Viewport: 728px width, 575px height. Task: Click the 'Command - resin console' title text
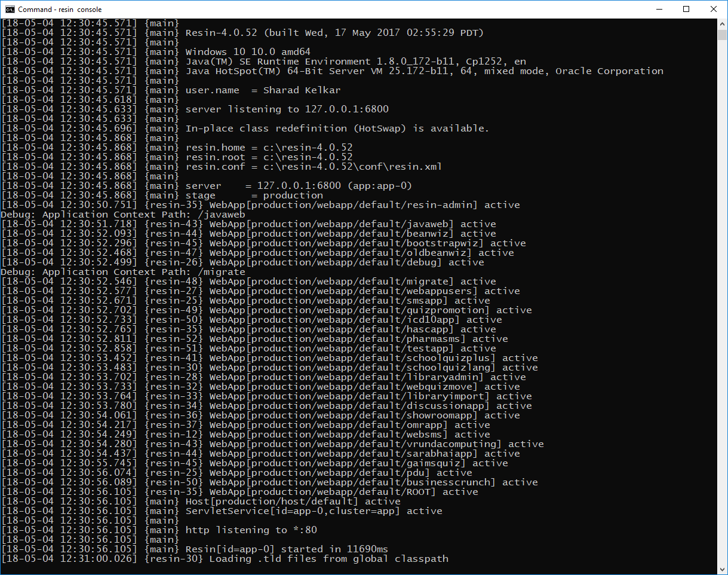pos(60,10)
